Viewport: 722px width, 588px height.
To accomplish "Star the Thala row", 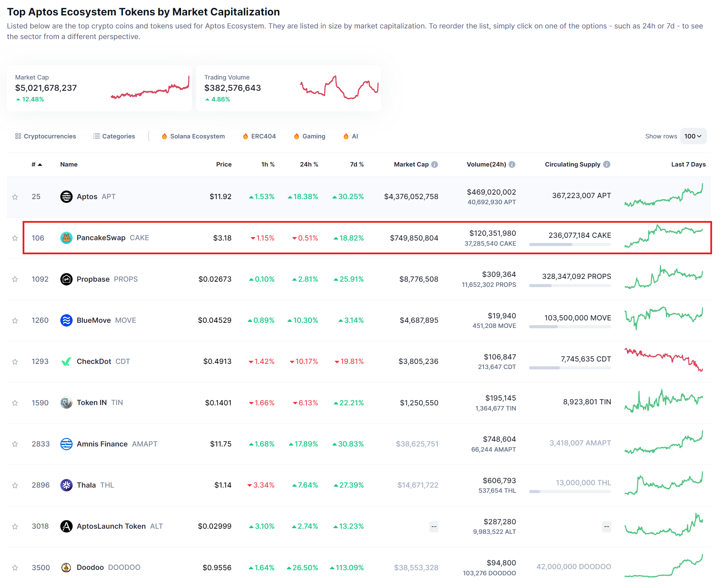I will pyautogui.click(x=15, y=485).
